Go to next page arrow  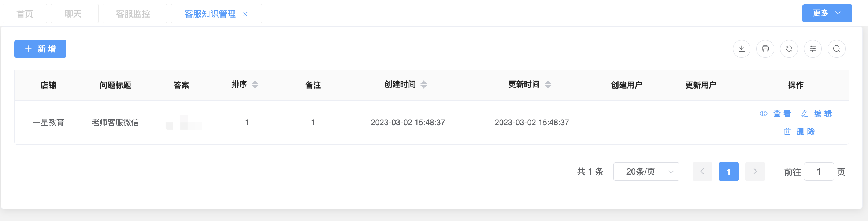pyautogui.click(x=755, y=172)
